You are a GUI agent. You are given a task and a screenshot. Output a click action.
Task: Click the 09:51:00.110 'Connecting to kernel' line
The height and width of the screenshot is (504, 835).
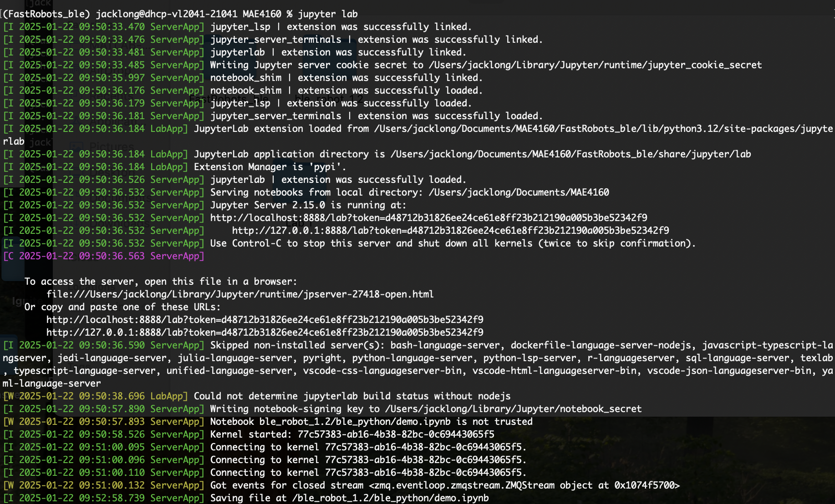click(x=265, y=473)
